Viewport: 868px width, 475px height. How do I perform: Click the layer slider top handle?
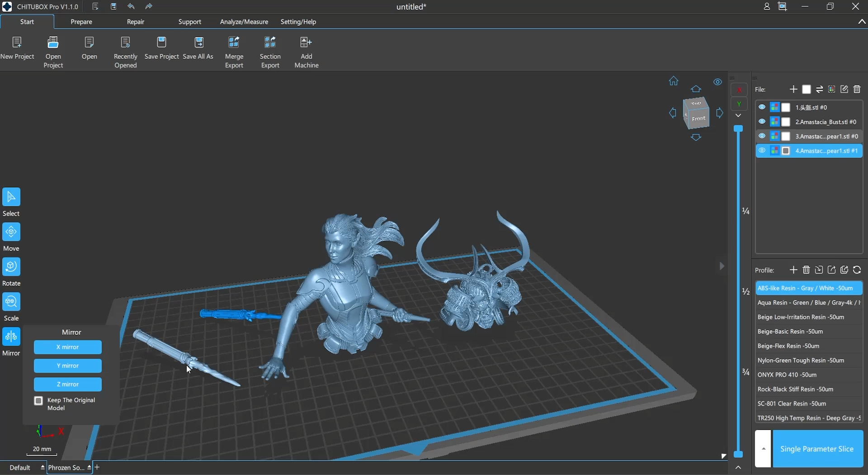coord(739,129)
